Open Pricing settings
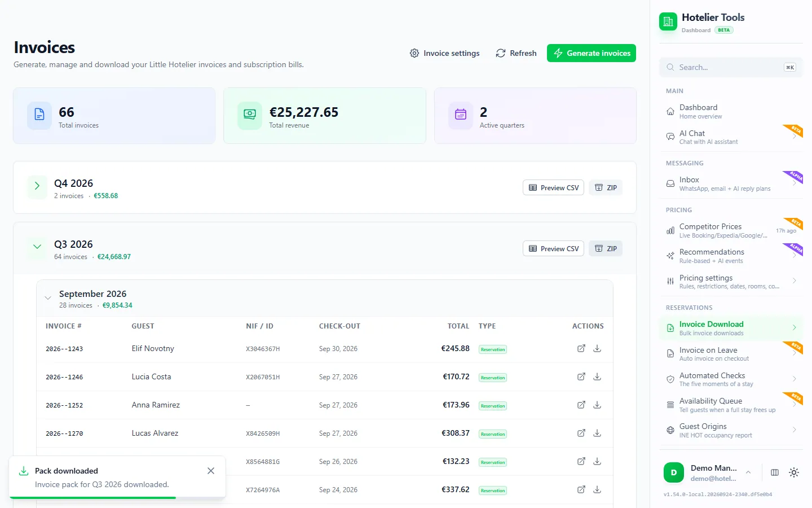Image resolution: width=812 pixels, height=508 pixels. coord(731,282)
